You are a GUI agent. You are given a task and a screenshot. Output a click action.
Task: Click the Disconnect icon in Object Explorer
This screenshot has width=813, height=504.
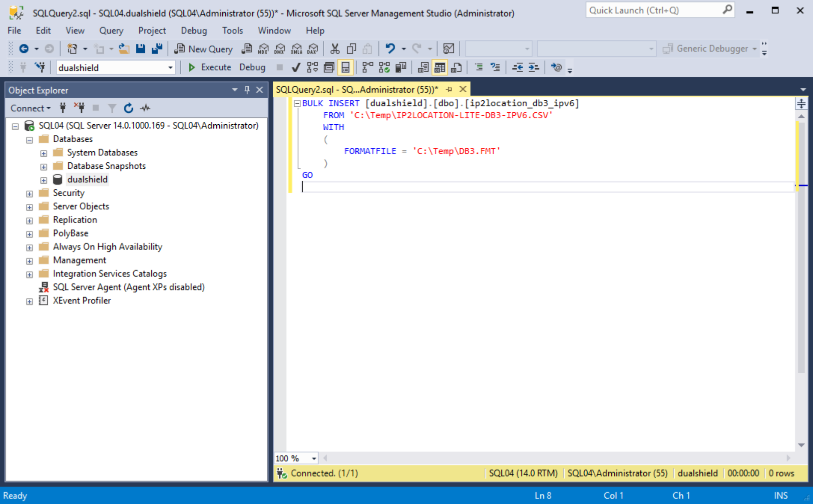(x=79, y=108)
